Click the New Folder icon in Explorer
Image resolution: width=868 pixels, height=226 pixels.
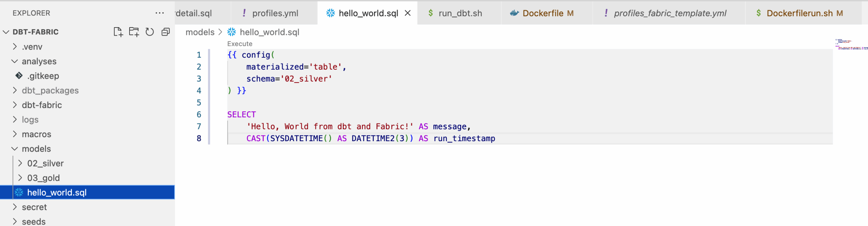[134, 32]
